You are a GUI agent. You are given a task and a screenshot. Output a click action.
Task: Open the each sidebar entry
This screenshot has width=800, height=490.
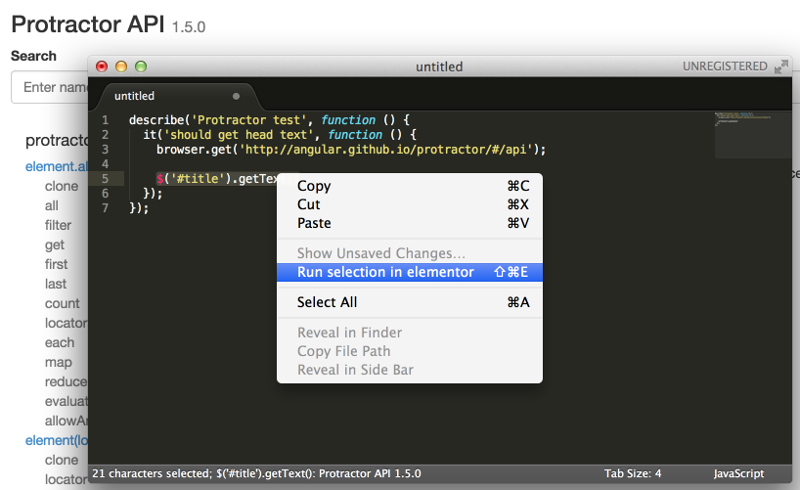click(x=59, y=342)
